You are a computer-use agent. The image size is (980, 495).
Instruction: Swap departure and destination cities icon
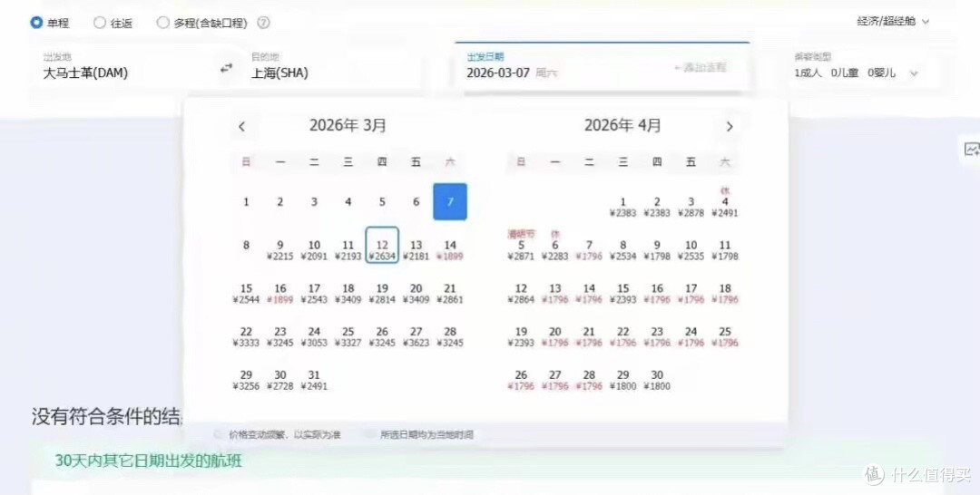[x=226, y=68]
